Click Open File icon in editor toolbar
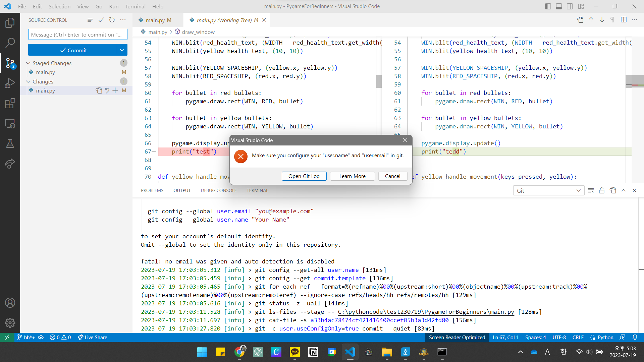Screen dimensions: 644x362 click(580, 20)
